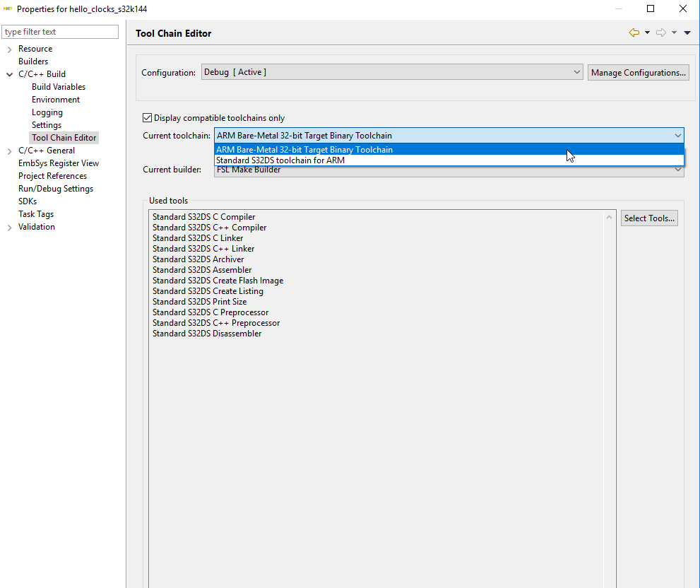The height and width of the screenshot is (588, 700).
Task: Select Standard S32DS C++ Linker in list
Action: [x=203, y=249]
